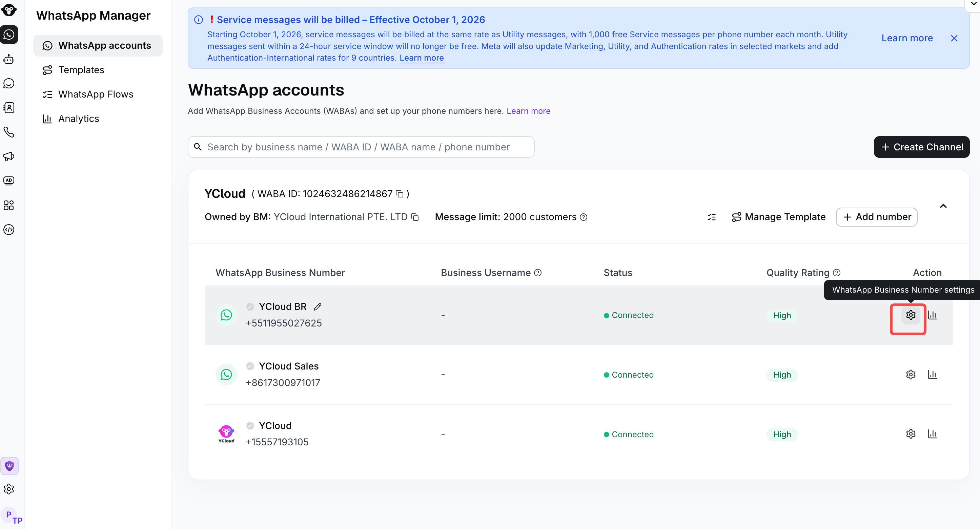Open the bot icon in left sidebar
Screen dimensions: 980x529
(9, 59)
